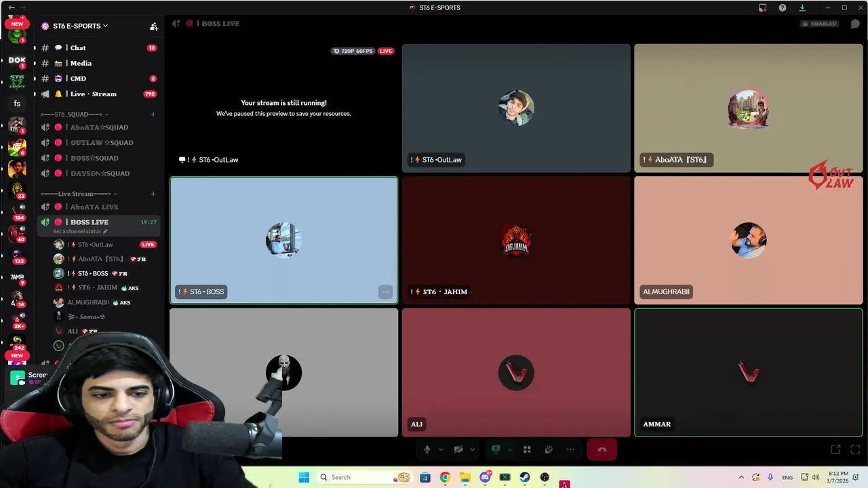
Task: Open the Chat text channel
Action: tap(97, 48)
